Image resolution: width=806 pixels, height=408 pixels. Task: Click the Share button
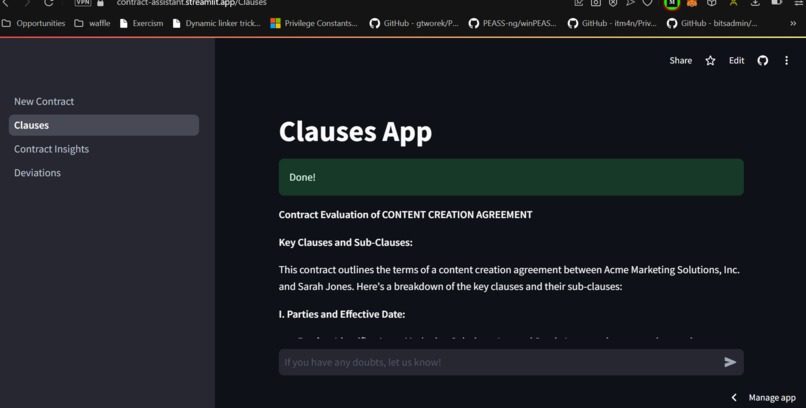pyautogui.click(x=681, y=61)
